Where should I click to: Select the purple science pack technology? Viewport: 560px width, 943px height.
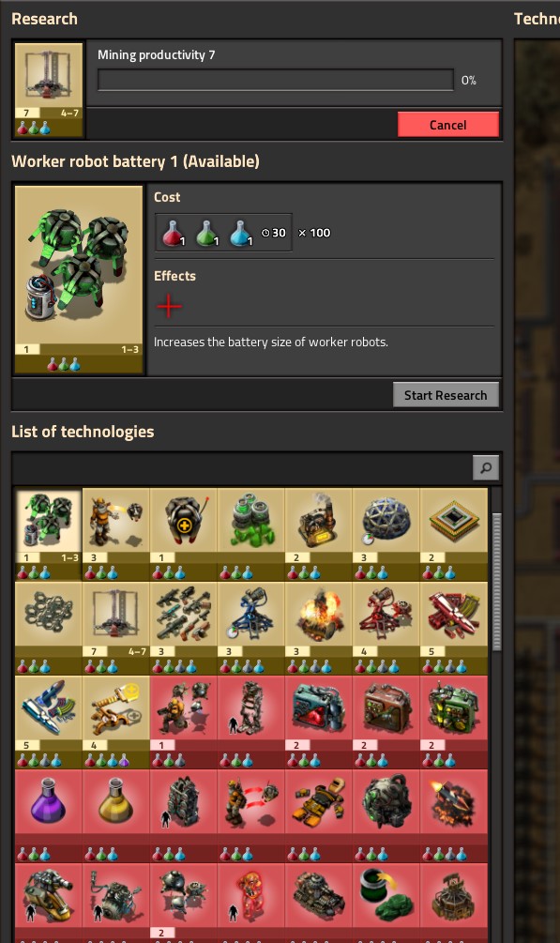[48, 815]
